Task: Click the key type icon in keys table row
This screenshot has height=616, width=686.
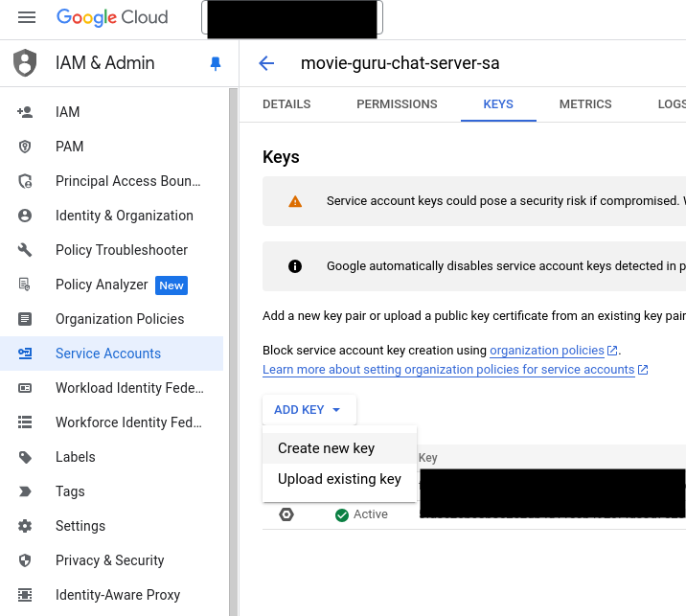Action: click(x=286, y=514)
